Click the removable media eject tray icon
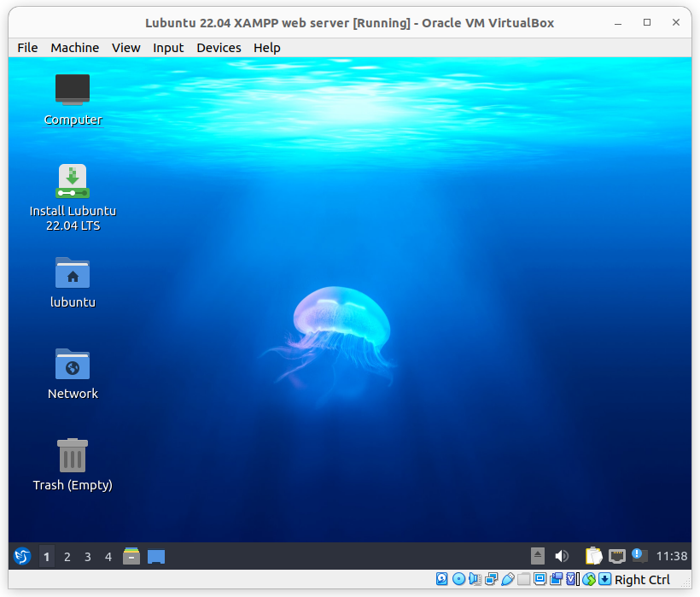The width and height of the screenshot is (700, 597). (x=537, y=557)
